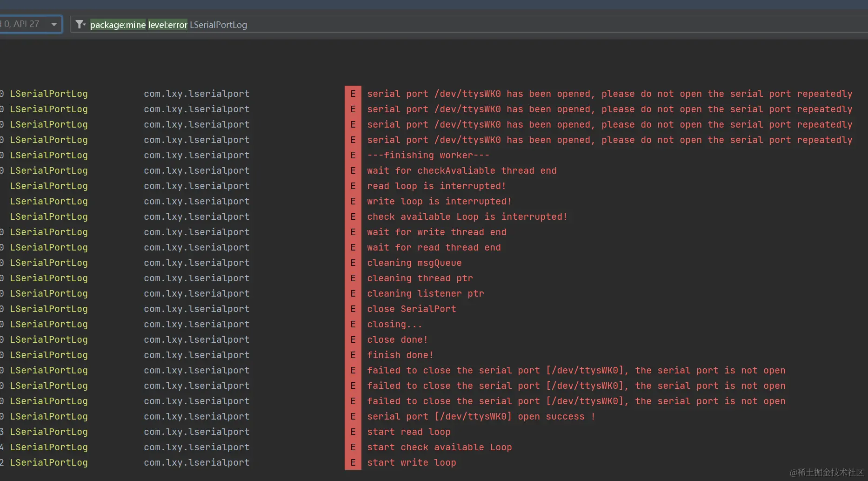Select the 'wait for read thread end' message
The height and width of the screenshot is (481, 868).
click(x=434, y=247)
